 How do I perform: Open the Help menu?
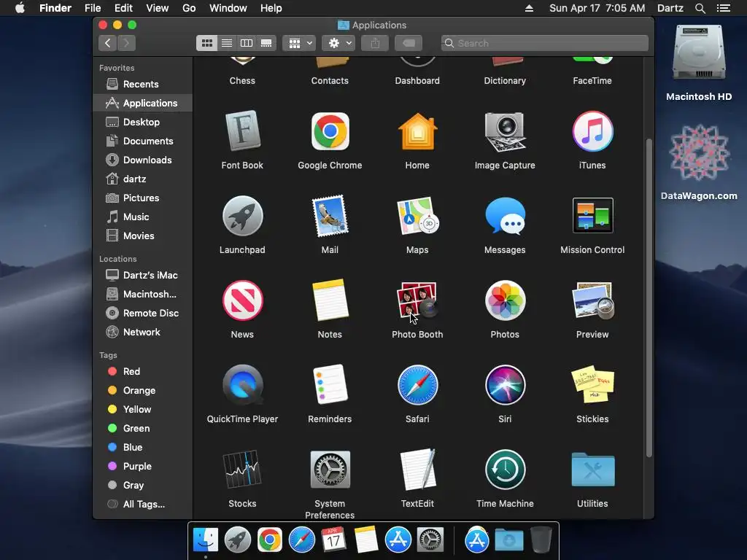271,8
